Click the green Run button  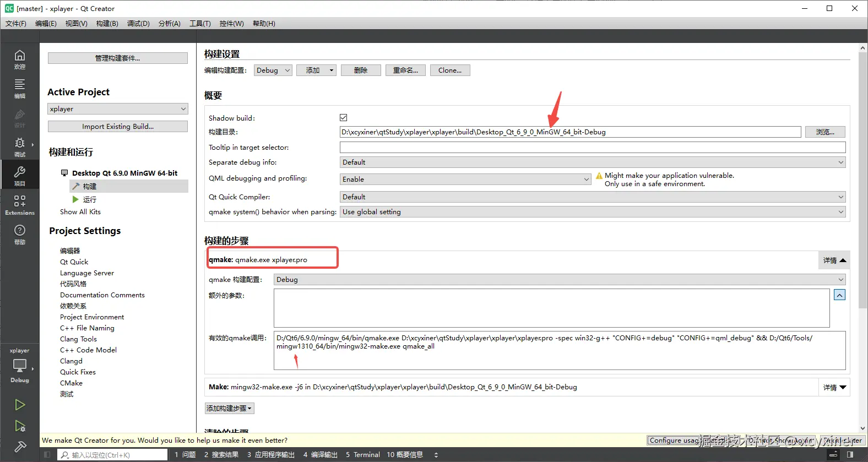[20, 405]
